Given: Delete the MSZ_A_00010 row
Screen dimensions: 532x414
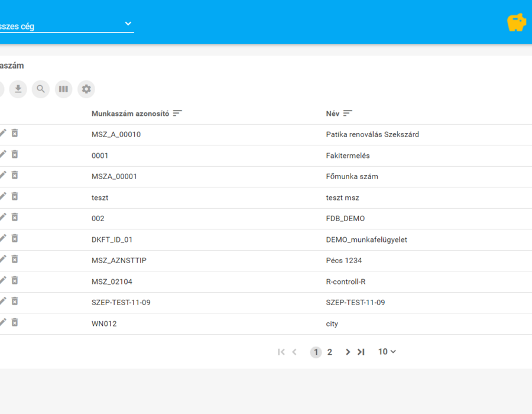Looking at the screenshot, I should pos(15,133).
